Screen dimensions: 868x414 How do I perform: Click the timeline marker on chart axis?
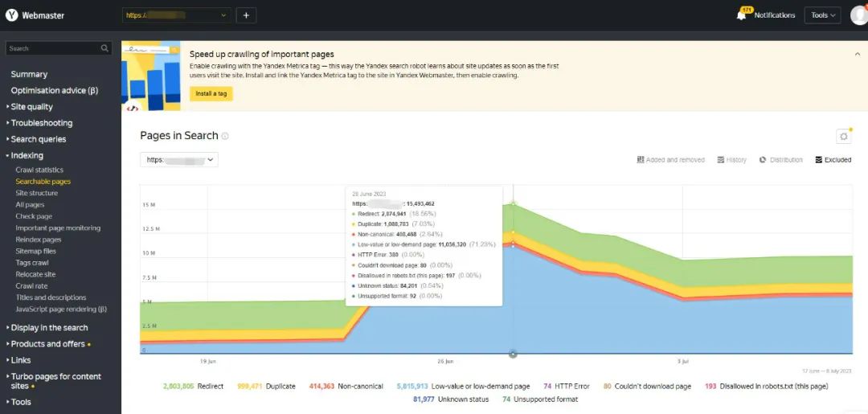click(513, 354)
